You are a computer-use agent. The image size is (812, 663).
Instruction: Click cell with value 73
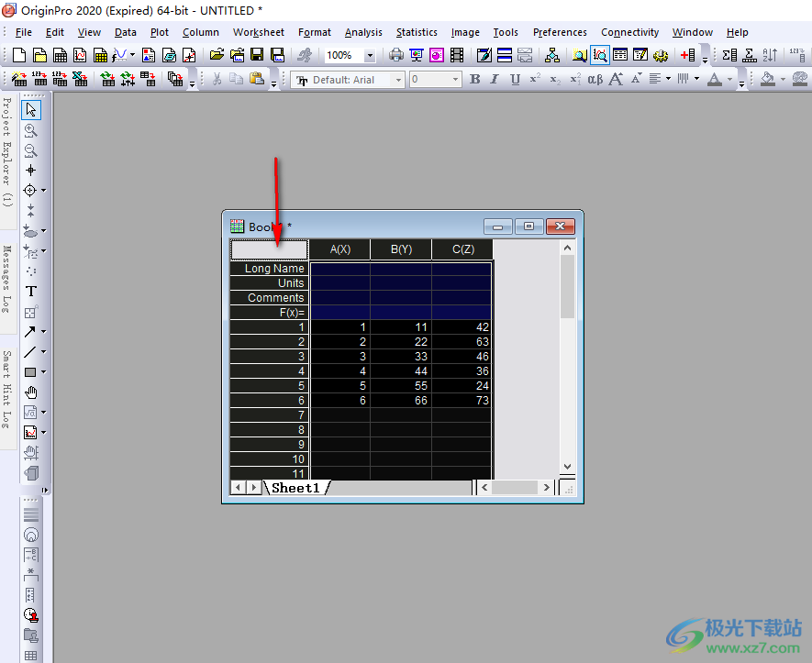click(x=462, y=400)
